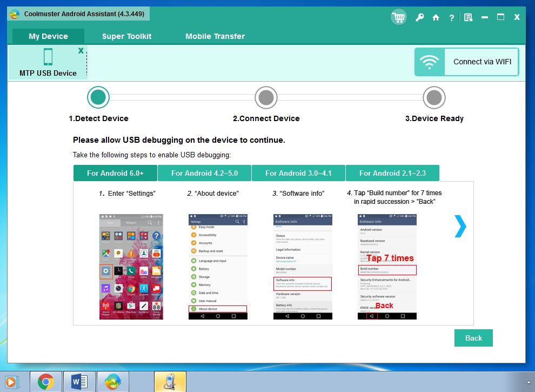Go to home via house icon
535x392 pixels.
436,17
